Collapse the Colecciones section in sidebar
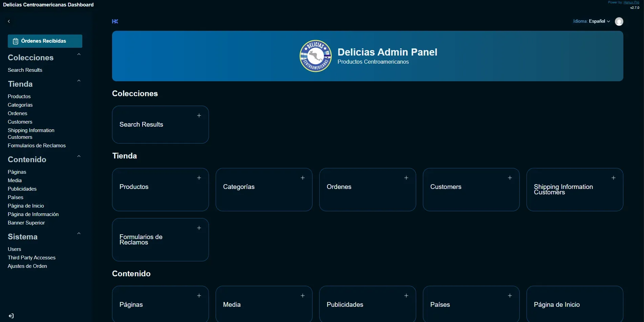Viewport: 644px width, 322px height. click(79, 54)
